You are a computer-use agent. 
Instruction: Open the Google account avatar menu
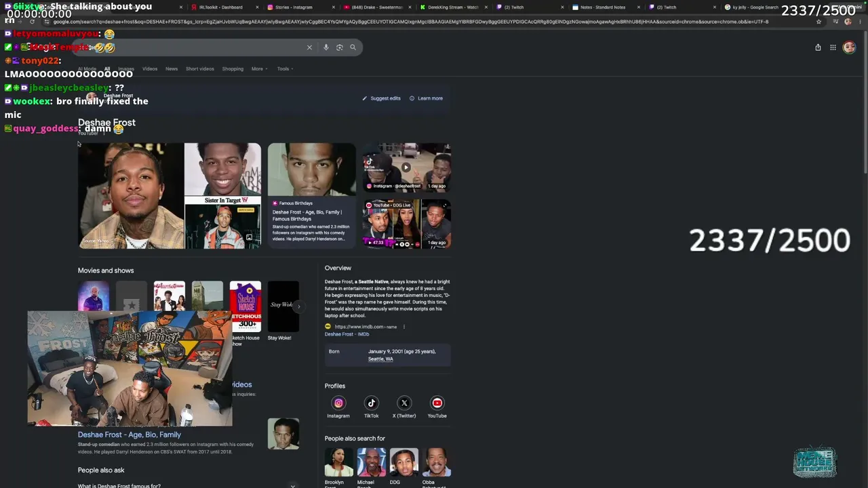click(x=849, y=47)
